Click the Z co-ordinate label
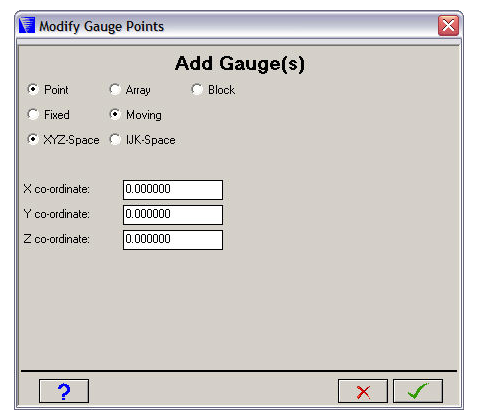The height and width of the screenshot is (420, 479). tap(56, 239)
